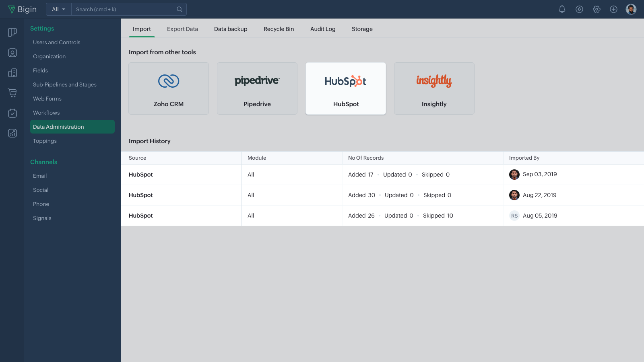
Task: Switch to the Export Data tab
Action: coord(182,29)
